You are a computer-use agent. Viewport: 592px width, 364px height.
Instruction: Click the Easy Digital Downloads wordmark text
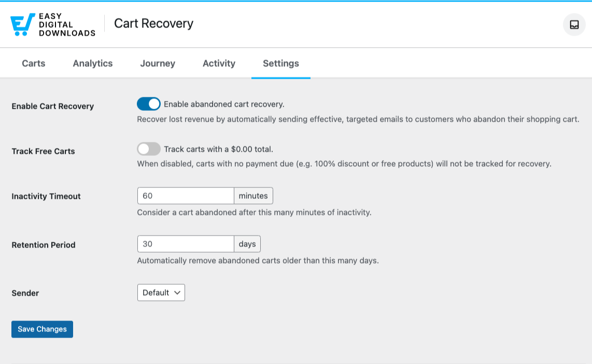tap(67, 24)
